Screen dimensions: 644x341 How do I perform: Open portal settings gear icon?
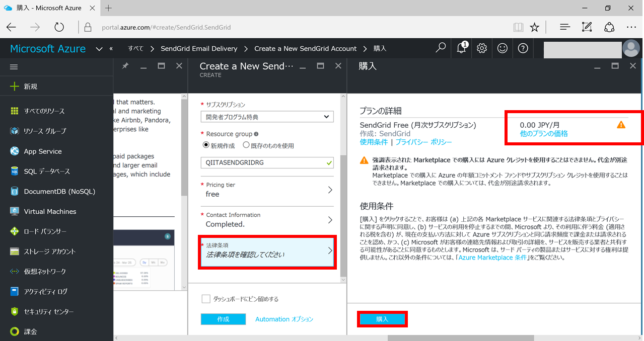(482, 48)
